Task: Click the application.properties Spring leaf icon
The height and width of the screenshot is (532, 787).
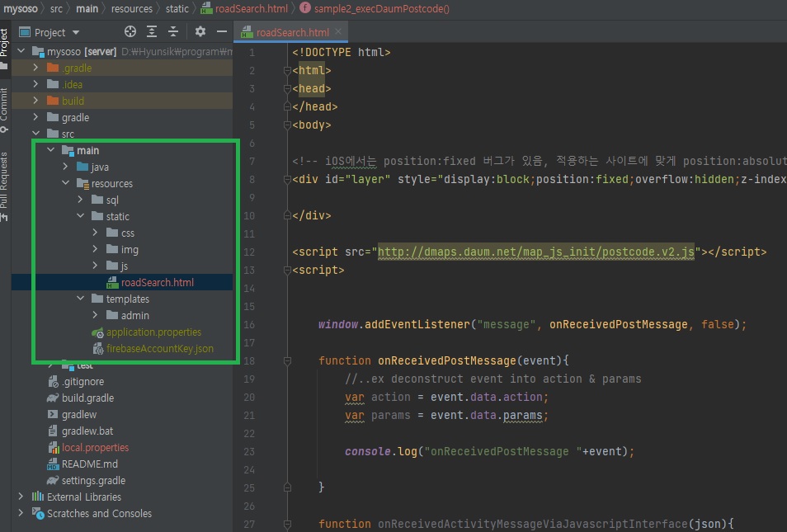Action: coord(97,332)
